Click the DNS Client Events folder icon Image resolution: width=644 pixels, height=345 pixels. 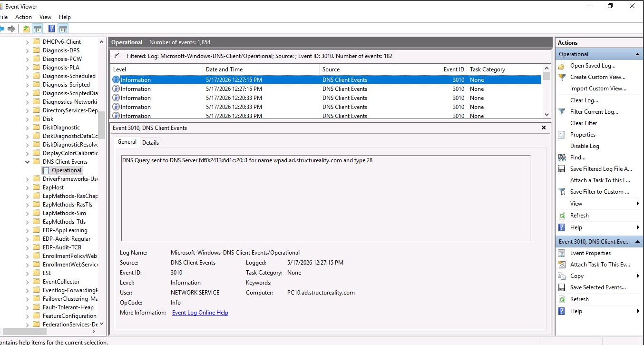[x=36, y=162]
